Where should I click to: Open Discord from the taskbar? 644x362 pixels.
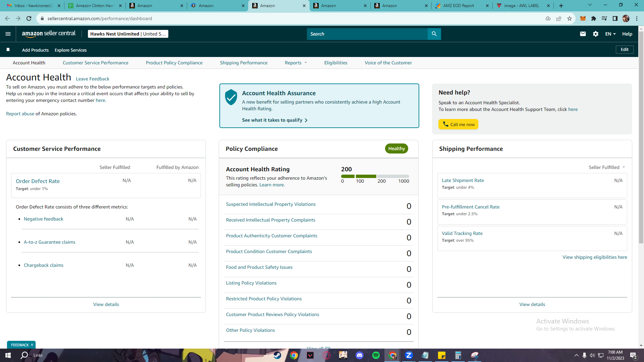[x=360, y=355]
